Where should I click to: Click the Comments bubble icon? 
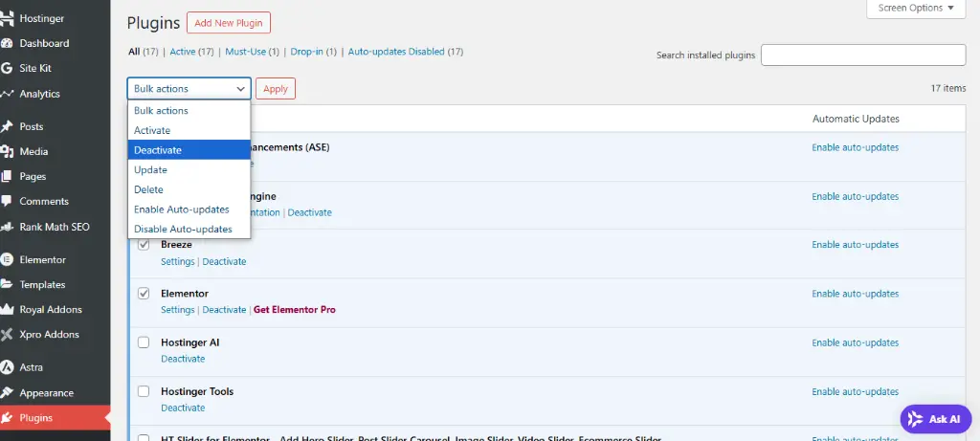point(7,201)
